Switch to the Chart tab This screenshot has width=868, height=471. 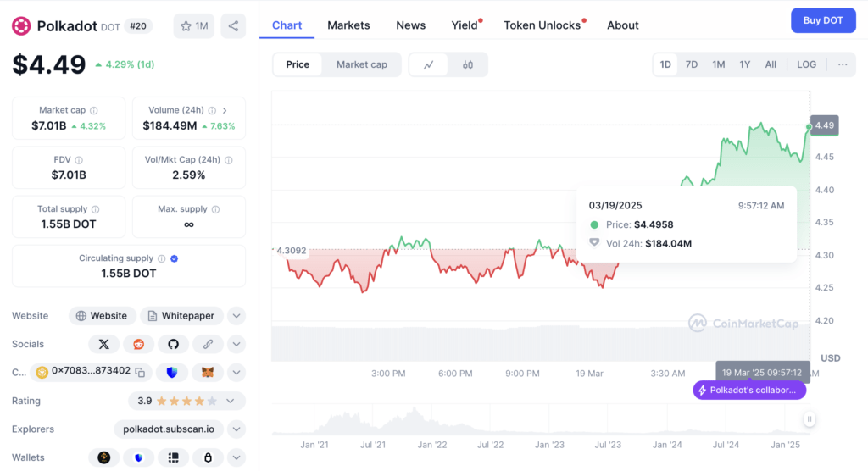pos(287,25)
